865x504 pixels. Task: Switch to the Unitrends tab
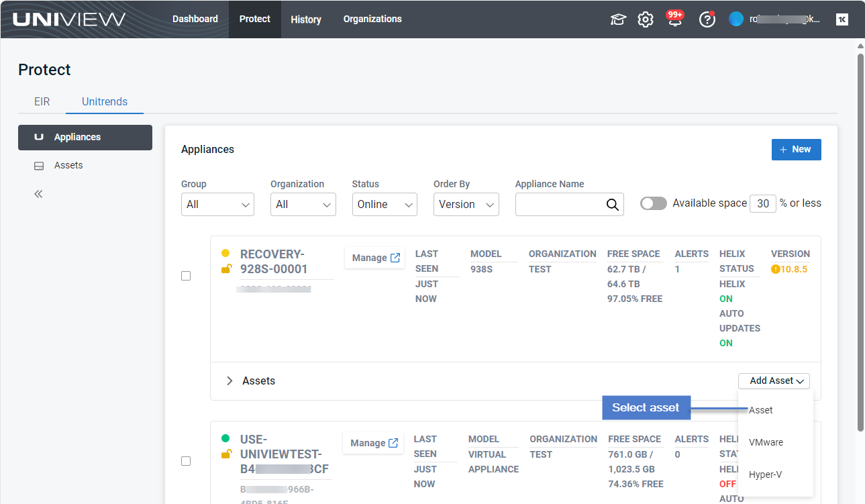pyautogui.click(x=105, y=102)
